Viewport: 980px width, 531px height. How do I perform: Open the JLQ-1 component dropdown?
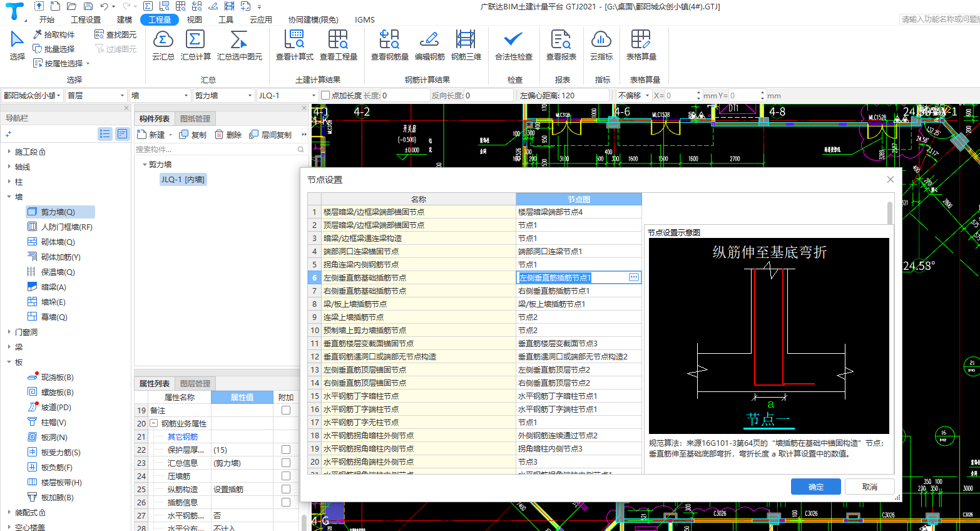(287, 95)
